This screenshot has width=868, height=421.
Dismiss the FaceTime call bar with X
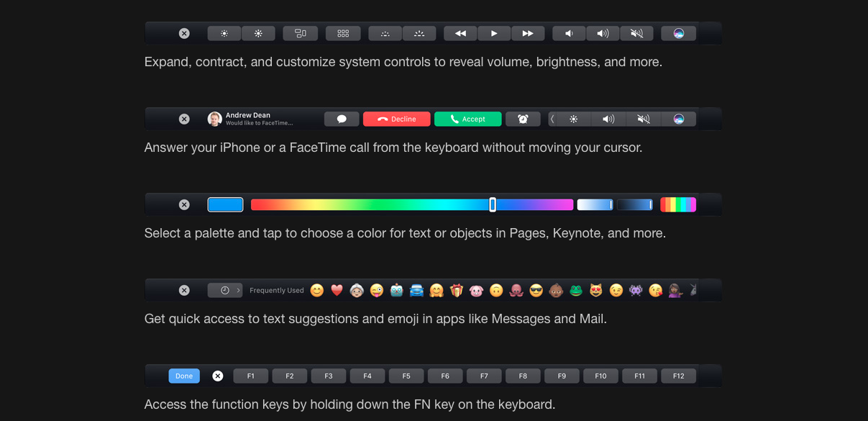click(184, 119)
